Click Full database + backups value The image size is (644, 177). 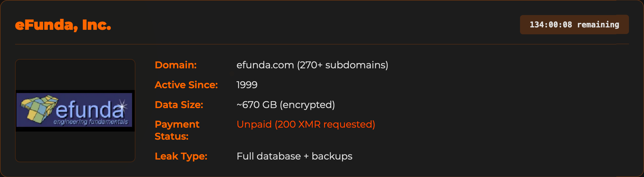coord(294,156)
